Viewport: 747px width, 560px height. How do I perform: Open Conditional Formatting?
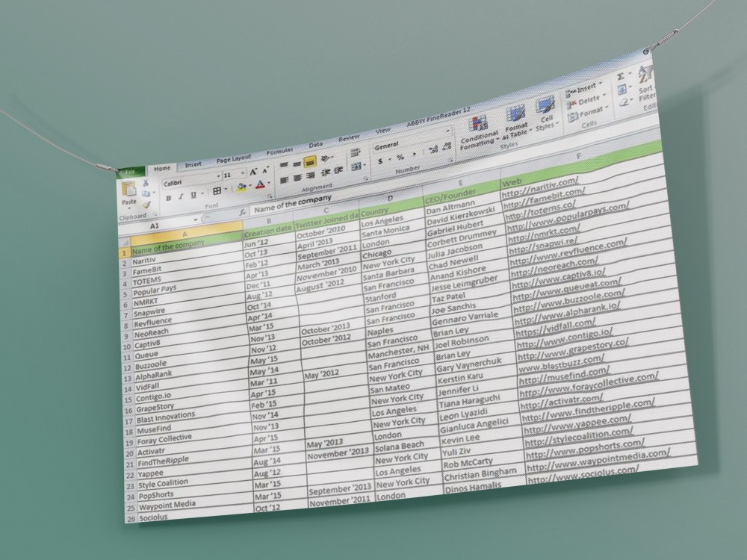478,133
